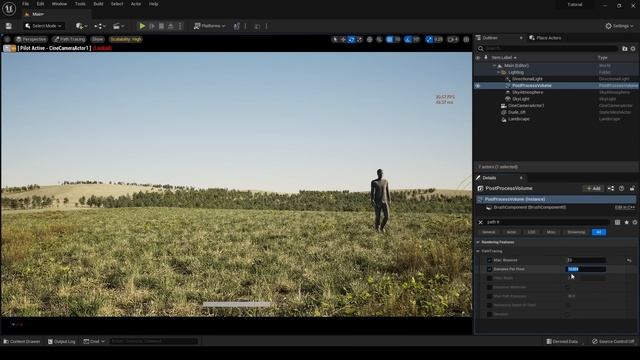Toggle visibility eye for PostProcessVolume
The image size is (640, 360).
click(x=478, y=86)
